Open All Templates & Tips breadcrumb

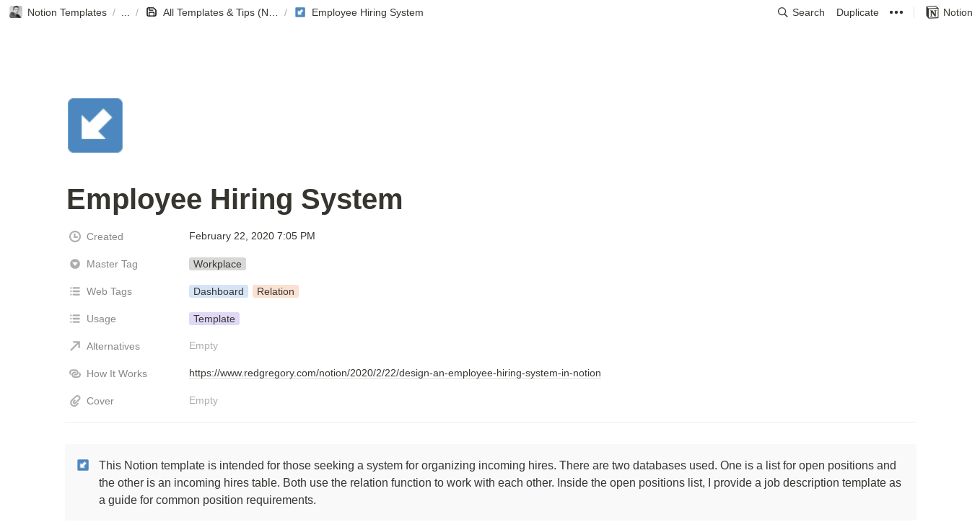220,12
